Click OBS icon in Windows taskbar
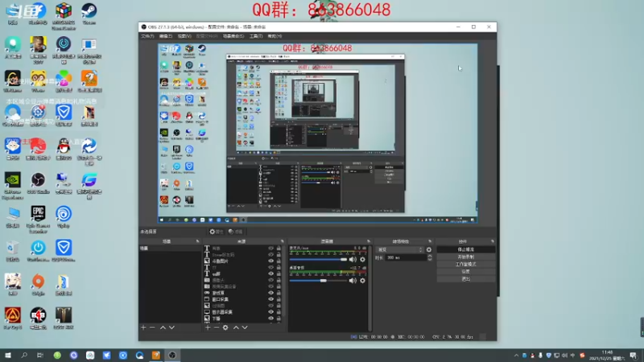Image resolution: width=644 pixels, height=362 pixels. (x=172, y=355)
